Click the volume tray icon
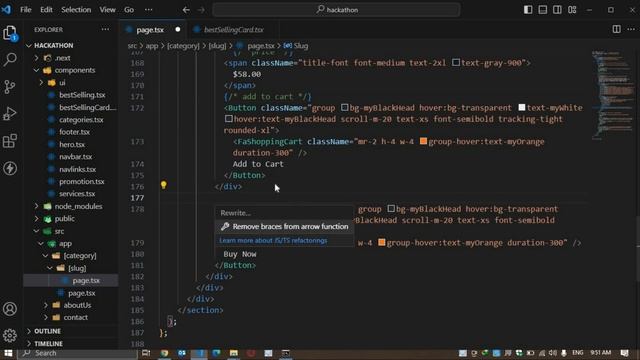This screenshot has height=360, width=640. [553, 353]
